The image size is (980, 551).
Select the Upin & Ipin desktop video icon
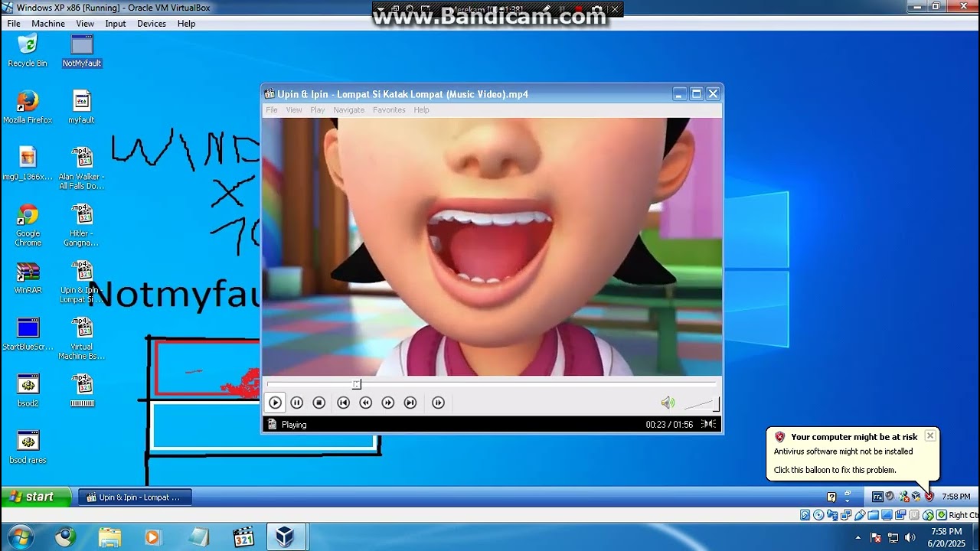tap(82, 282)
